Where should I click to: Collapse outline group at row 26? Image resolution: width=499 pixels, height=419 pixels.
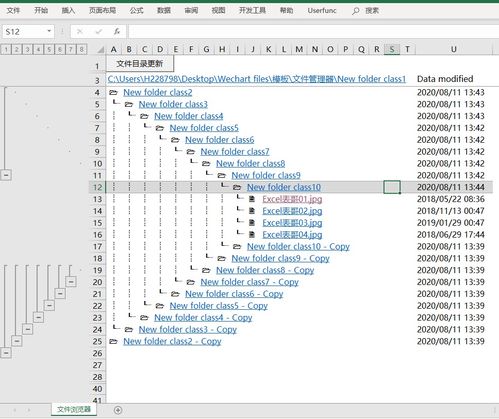tap(6, 353)
